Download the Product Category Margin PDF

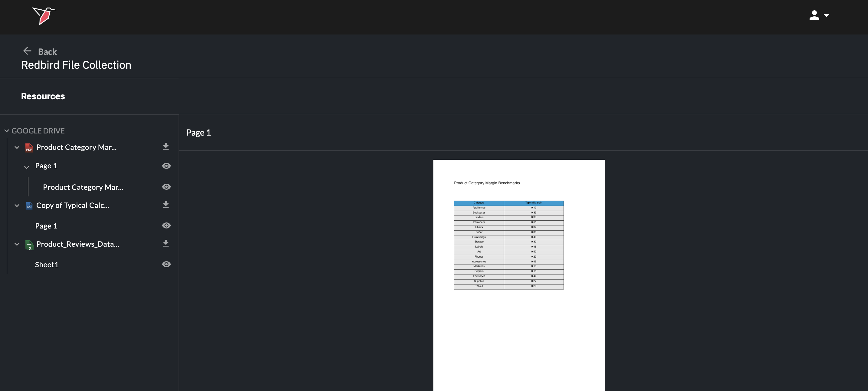[x=166, y=146]
